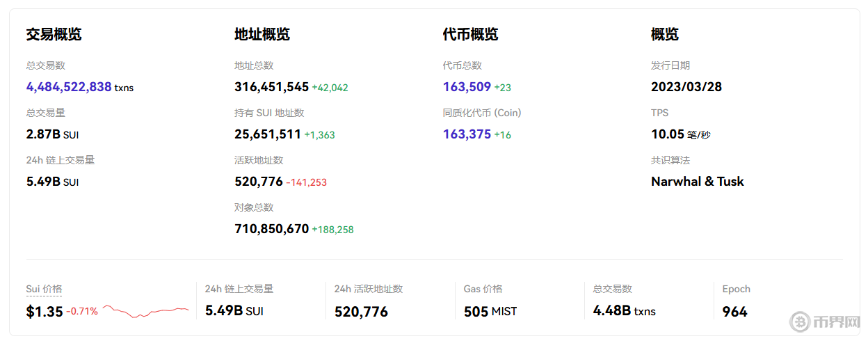Select the 代币概览 section heading
The height and width of the screenshot is (341, 868).
point(470,34)
